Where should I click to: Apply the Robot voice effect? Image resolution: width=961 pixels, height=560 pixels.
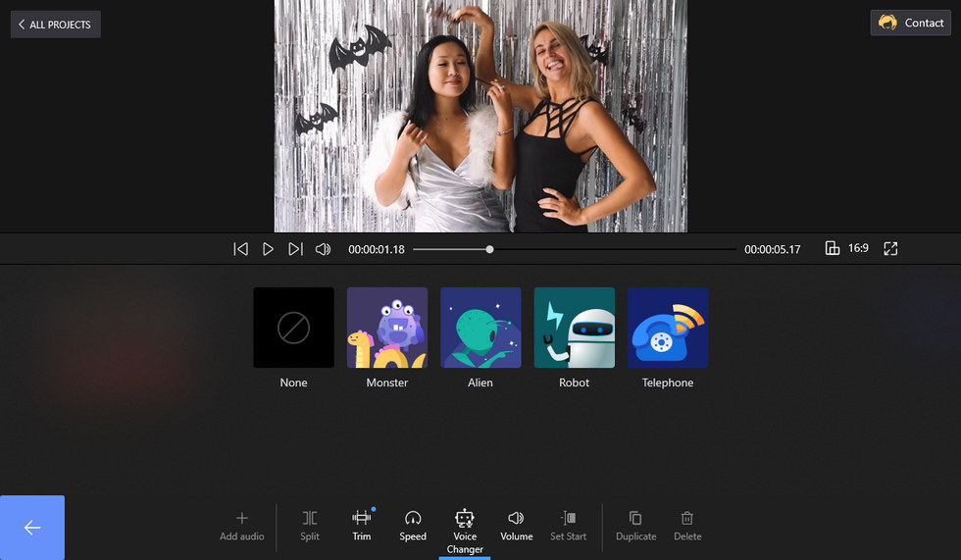click(x=575, y=328)
